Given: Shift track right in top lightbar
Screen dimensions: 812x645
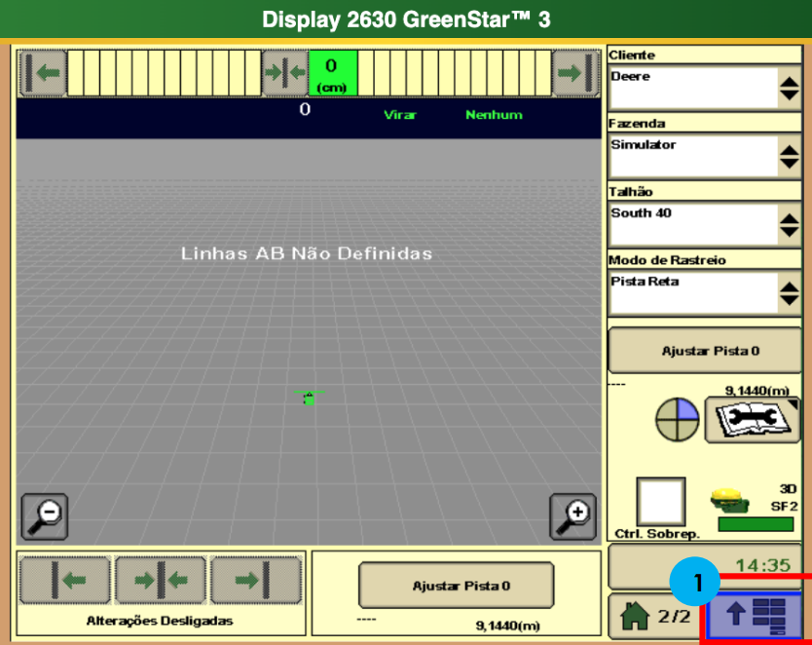Looking at the screenshot, I should 575,73.
